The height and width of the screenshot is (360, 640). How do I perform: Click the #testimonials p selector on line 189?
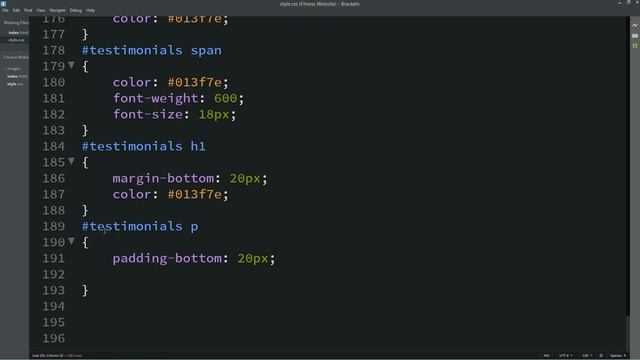pyautogui.click(x=140, y=226)
